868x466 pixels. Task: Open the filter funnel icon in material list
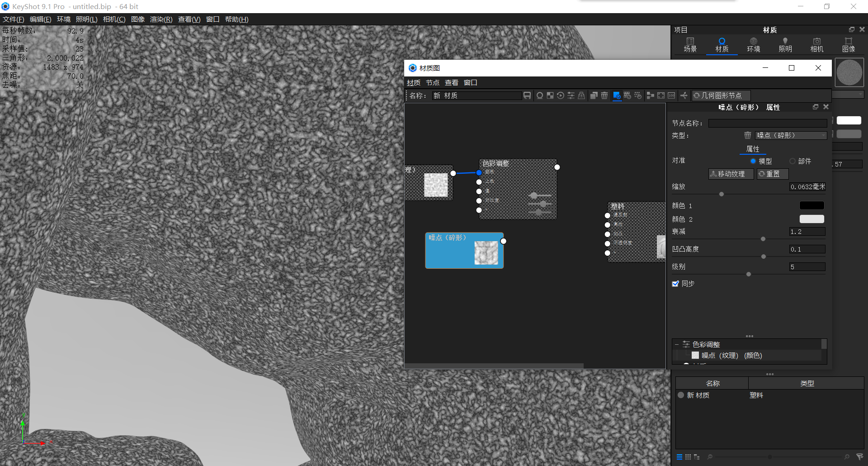(860, 457)
